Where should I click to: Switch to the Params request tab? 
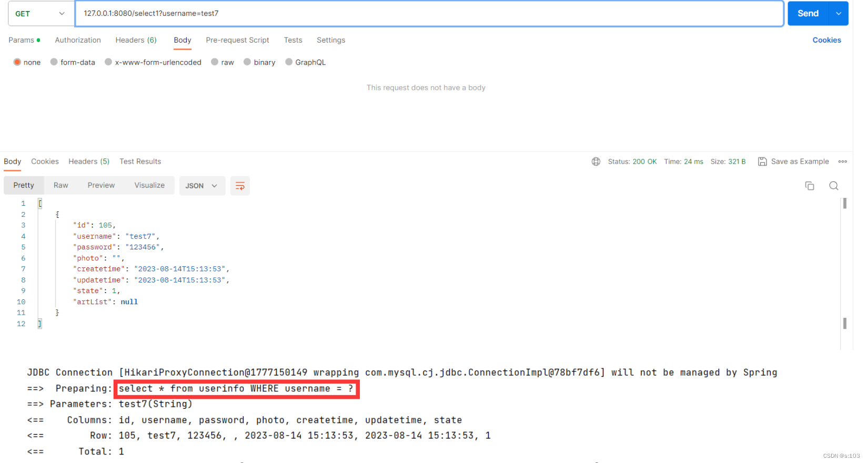point(24,40)
